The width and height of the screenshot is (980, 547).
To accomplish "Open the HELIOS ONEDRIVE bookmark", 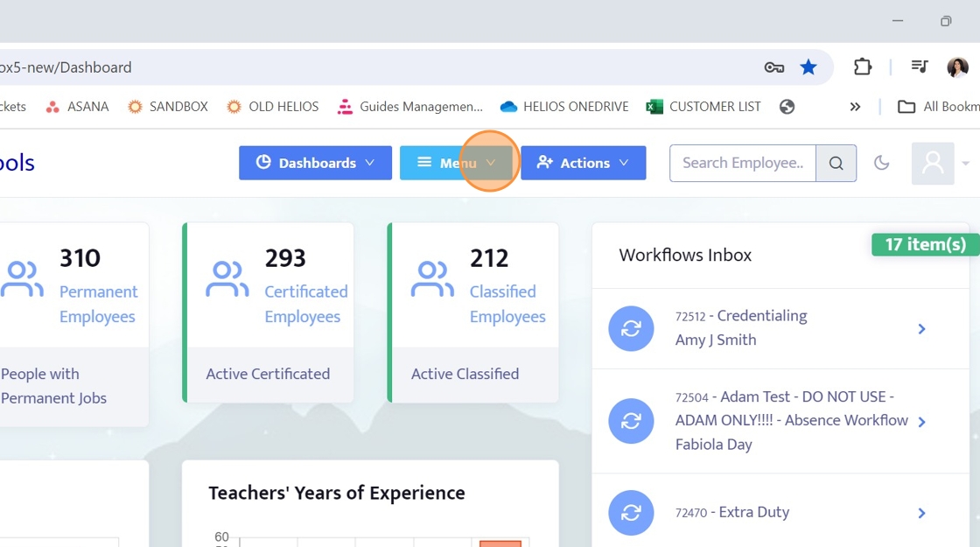I will point(564,107).
